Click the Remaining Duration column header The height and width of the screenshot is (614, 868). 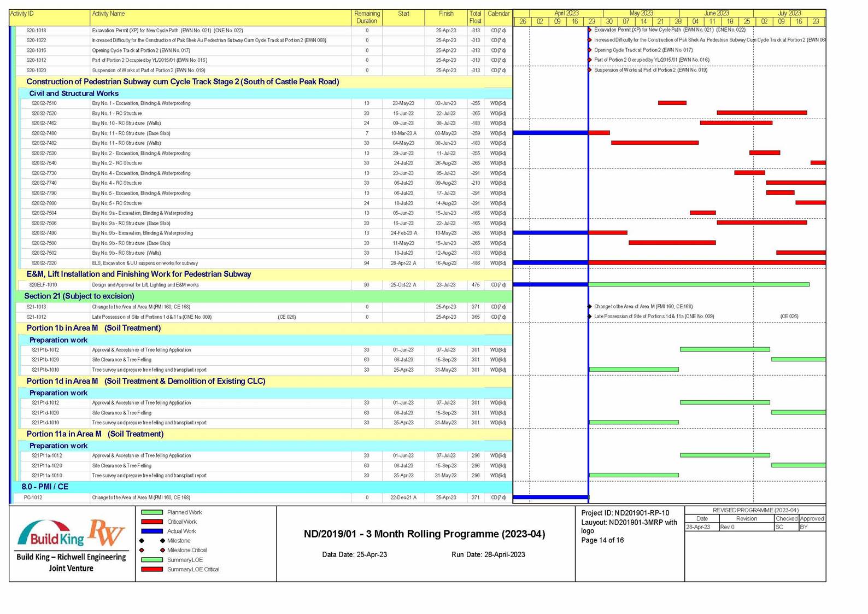367,17
